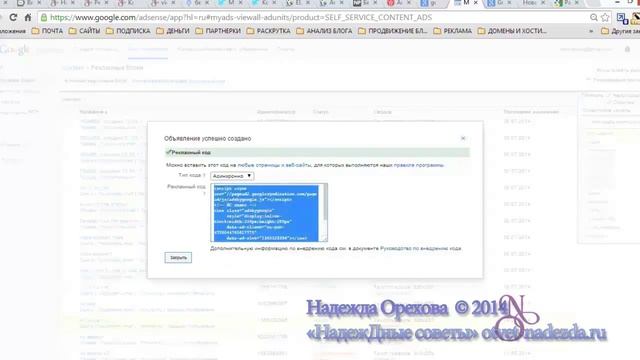The height and width of the screenshot is (360, 640).
Task: Reload the page with the browser refresh icon
Action: click(13, 18)
